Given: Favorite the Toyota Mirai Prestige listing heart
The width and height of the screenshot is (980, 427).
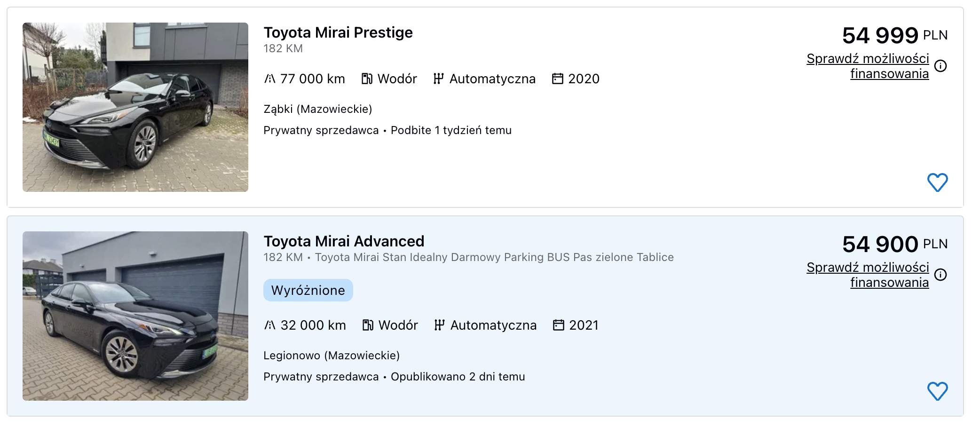Looking at the screenshot, I should tap(937, 182).
